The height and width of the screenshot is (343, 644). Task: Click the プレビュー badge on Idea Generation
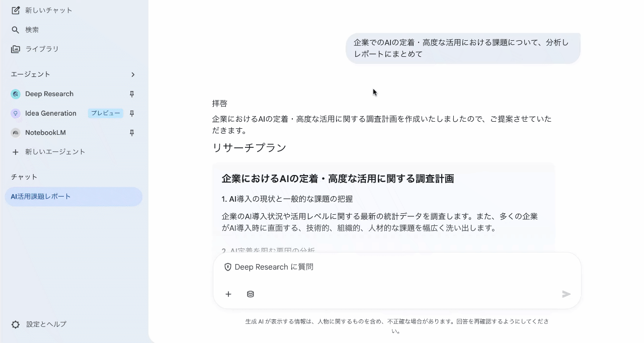106,113
